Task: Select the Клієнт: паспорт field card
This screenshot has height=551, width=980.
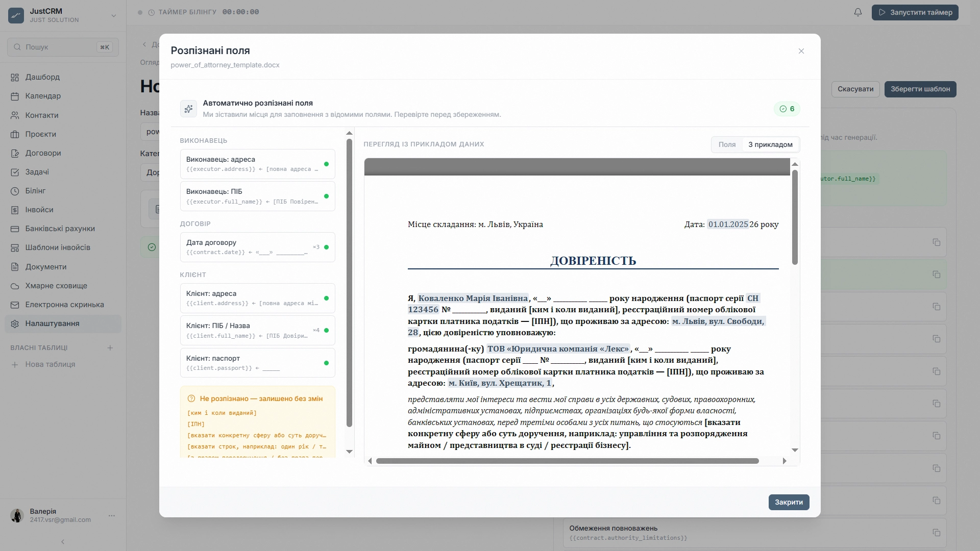Action: (x=257, y=363)
